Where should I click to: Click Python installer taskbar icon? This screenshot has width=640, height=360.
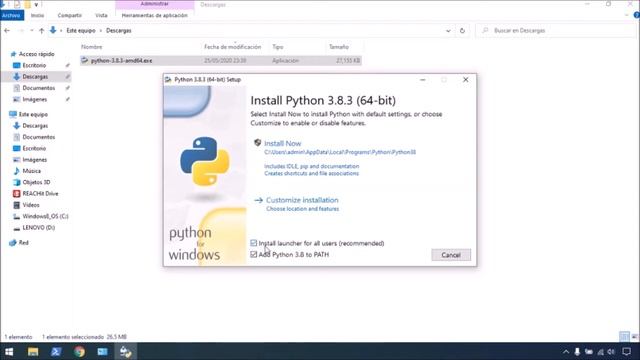coord(125,351)
